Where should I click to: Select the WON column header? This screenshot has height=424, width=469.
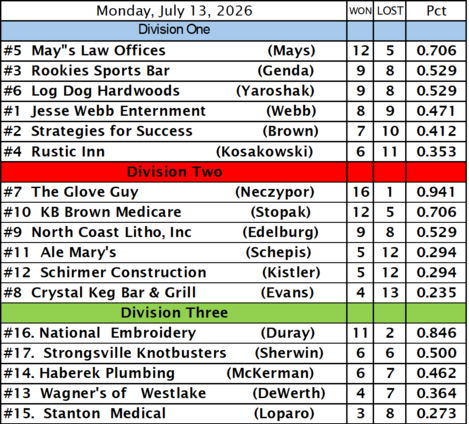pos(360,11)
